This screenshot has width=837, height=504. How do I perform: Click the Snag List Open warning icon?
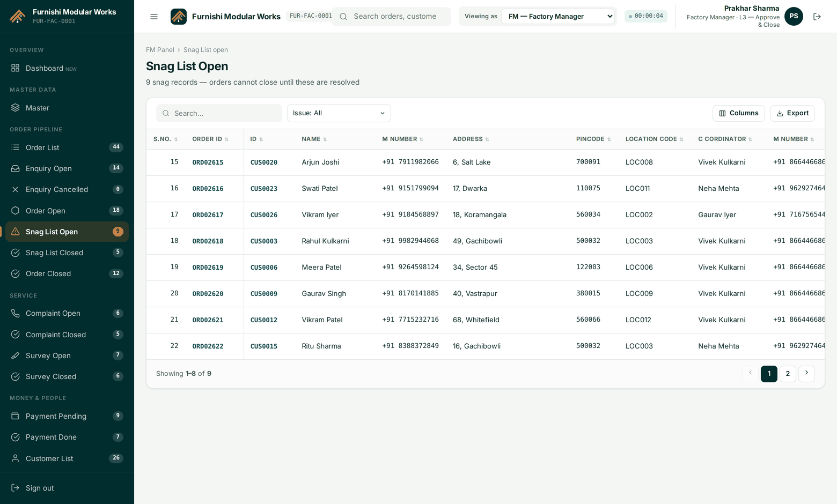pyautogui.click(x=16, y=232)
